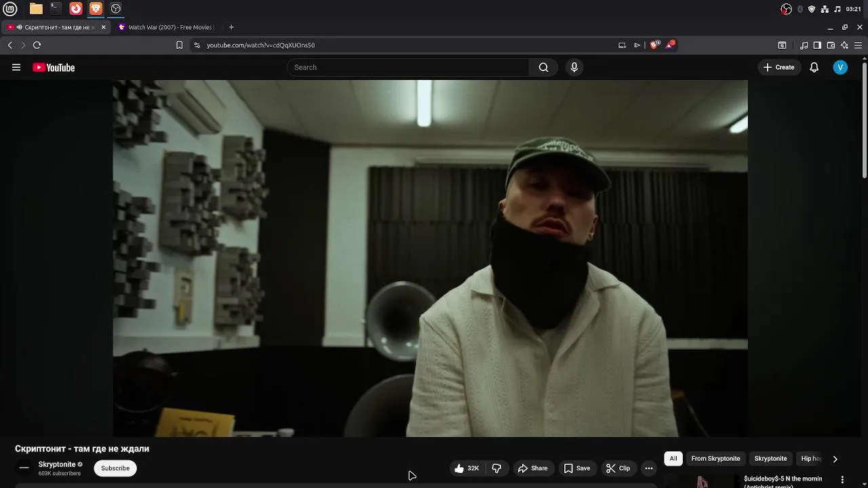Dislike the video
The width and height of the screenshot is (868, 488).
coord(496,468)
